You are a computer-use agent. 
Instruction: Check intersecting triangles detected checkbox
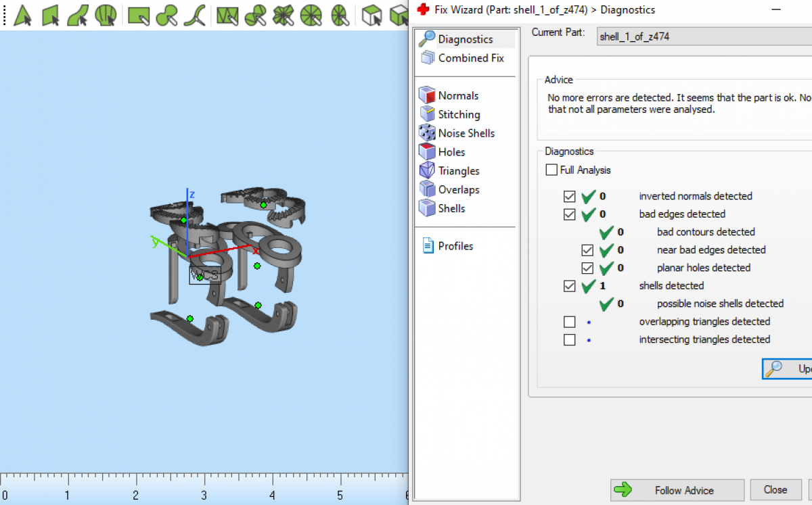point(569,339)
